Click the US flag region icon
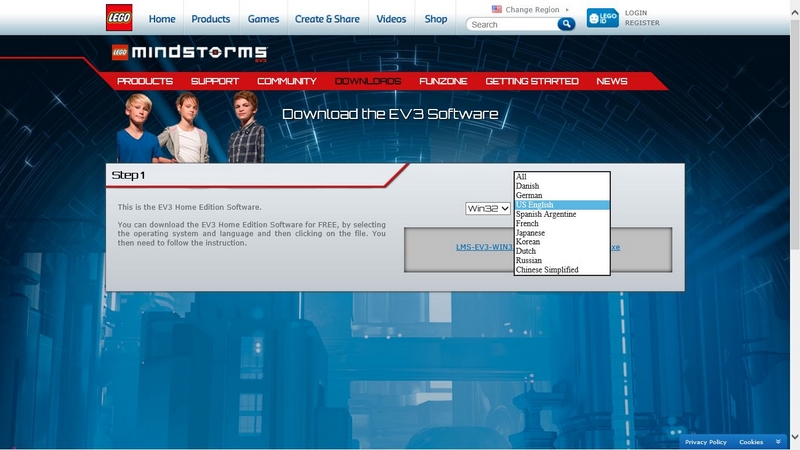 [x=496, y=9]
